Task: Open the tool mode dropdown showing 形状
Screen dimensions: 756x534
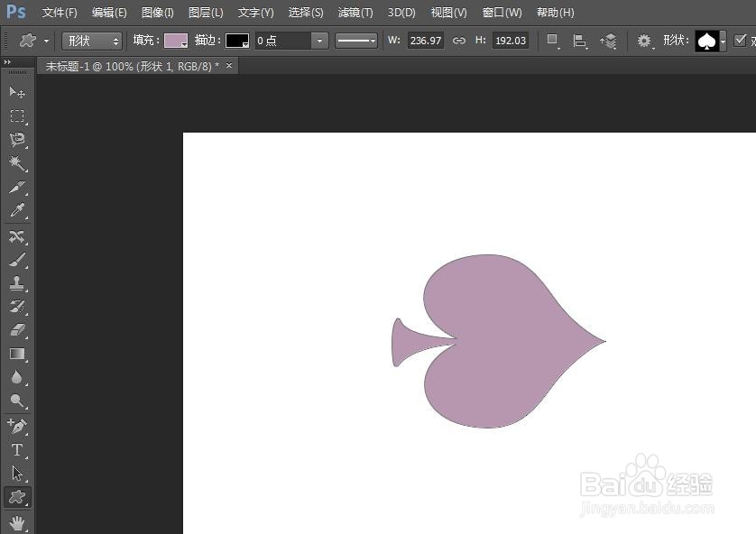Action: coord(92,41)
